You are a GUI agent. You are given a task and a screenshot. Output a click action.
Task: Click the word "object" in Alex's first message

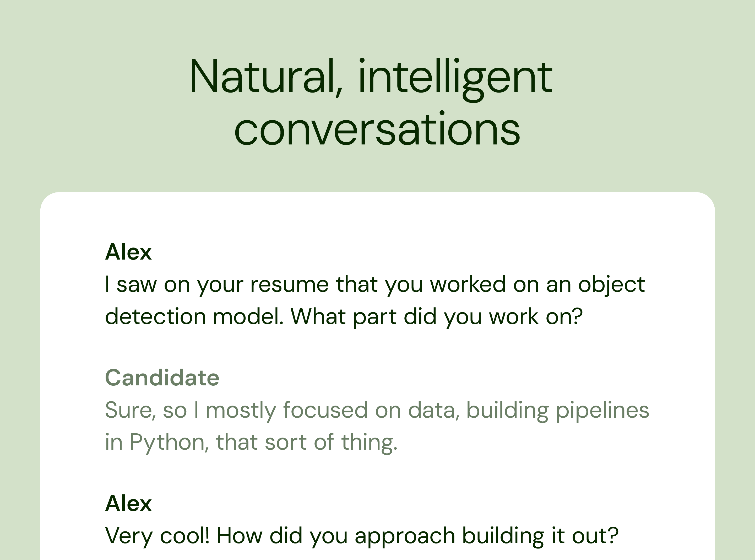tap(611, 284)
